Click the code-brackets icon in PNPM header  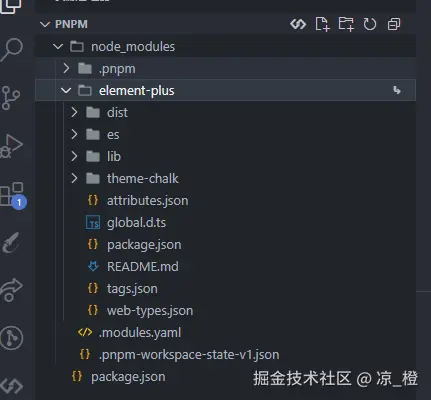298,24
